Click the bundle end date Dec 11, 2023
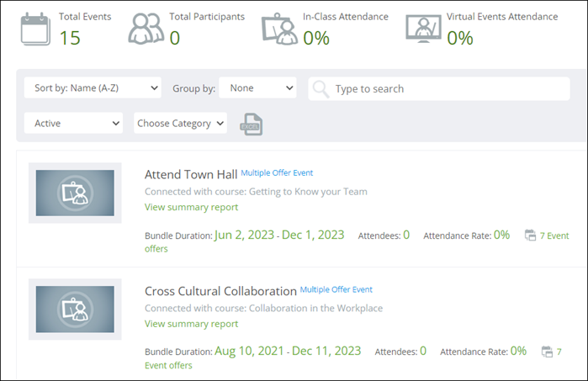This screenshot has width=588, height=381. (326, 351)
